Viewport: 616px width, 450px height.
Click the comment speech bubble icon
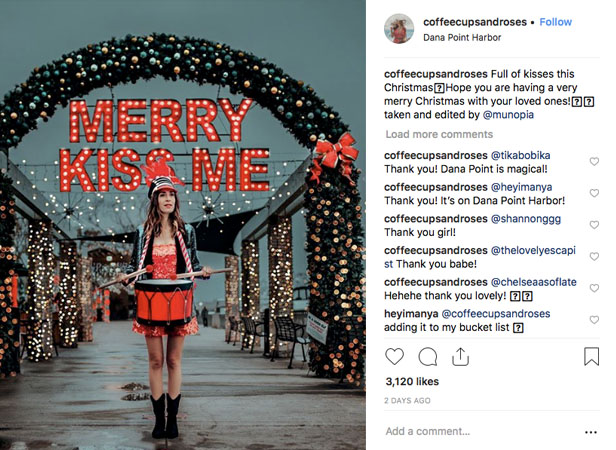(427, 357)
